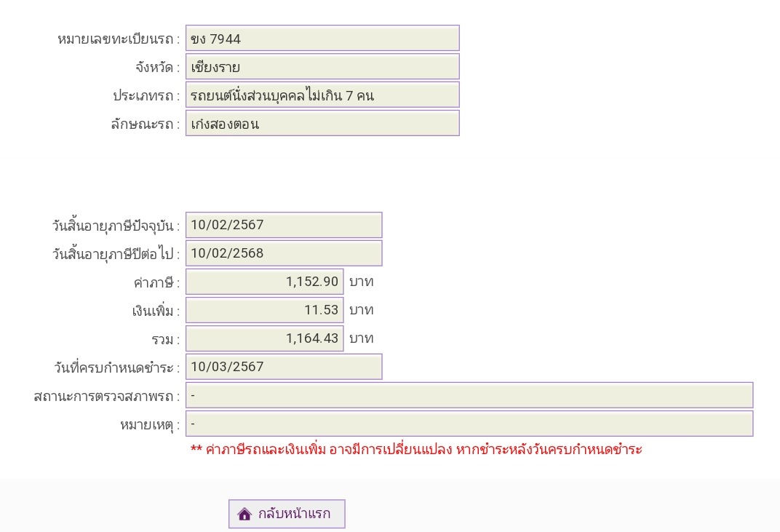Click the บาท unit beside ค่าภาษี
Screen dimensions: 780x532
coord(361,282)
